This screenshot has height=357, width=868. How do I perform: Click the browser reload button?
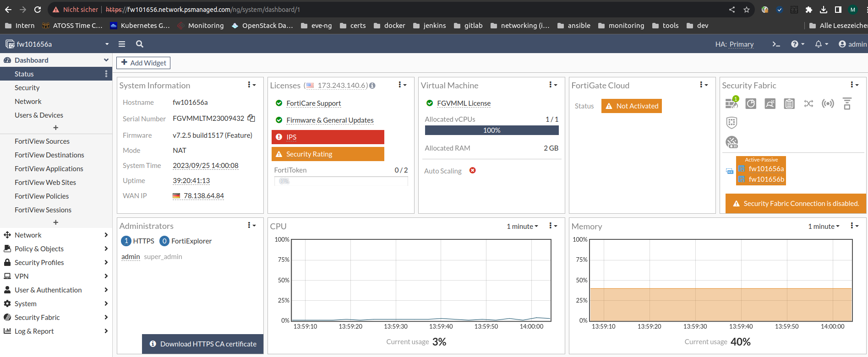[38, 9]
